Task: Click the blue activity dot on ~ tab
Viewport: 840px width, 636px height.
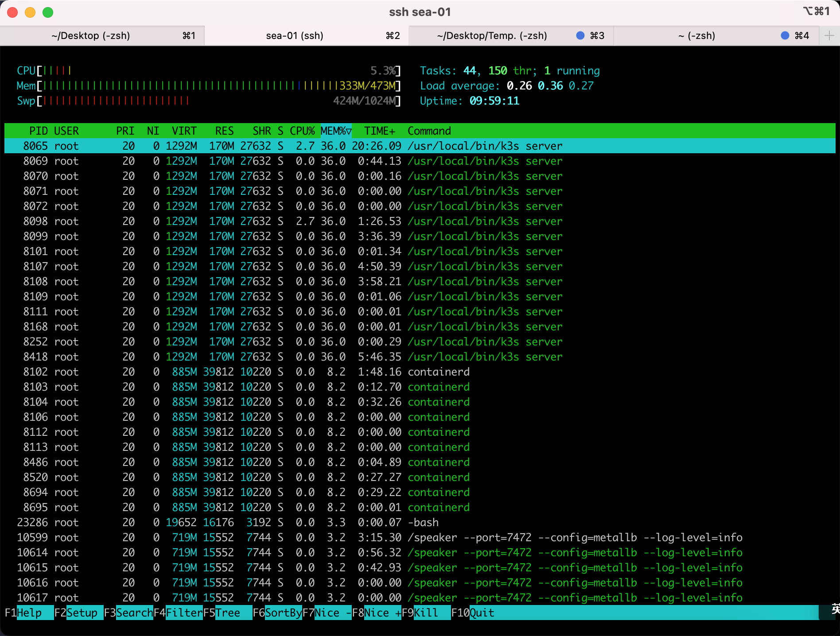Action: (785, 35)
